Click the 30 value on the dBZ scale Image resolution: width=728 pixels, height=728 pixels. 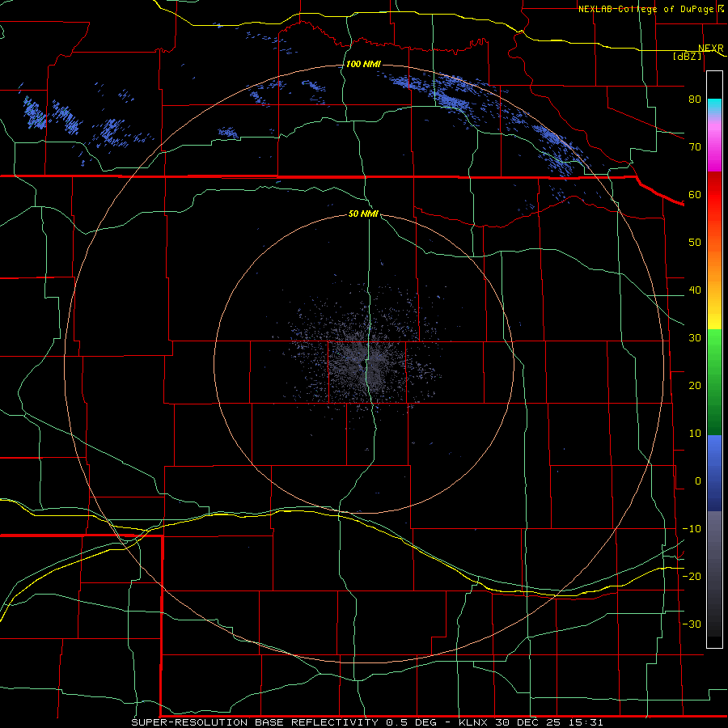pos(695,337)
